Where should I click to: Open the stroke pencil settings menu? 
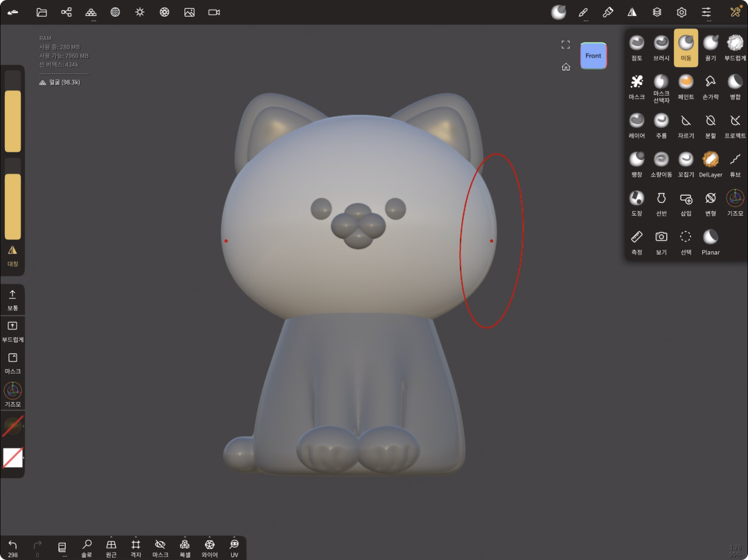pos(583,12)
